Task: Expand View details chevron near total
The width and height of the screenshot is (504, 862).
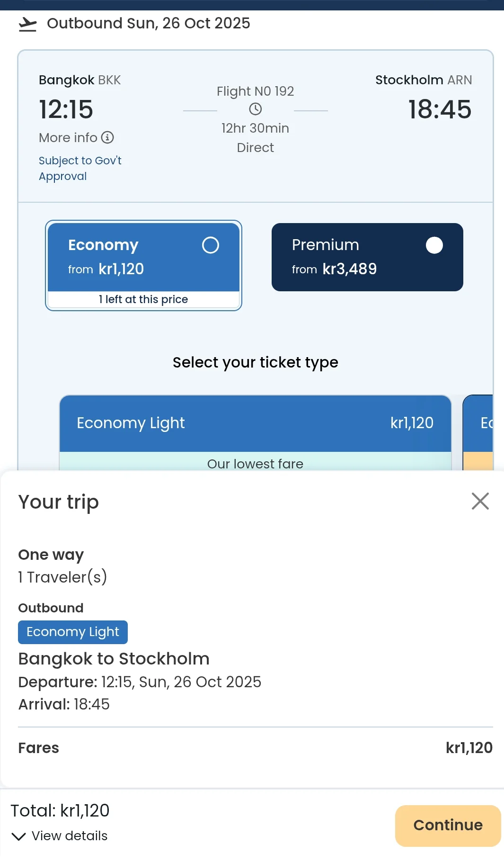Action: pos(18,836)
